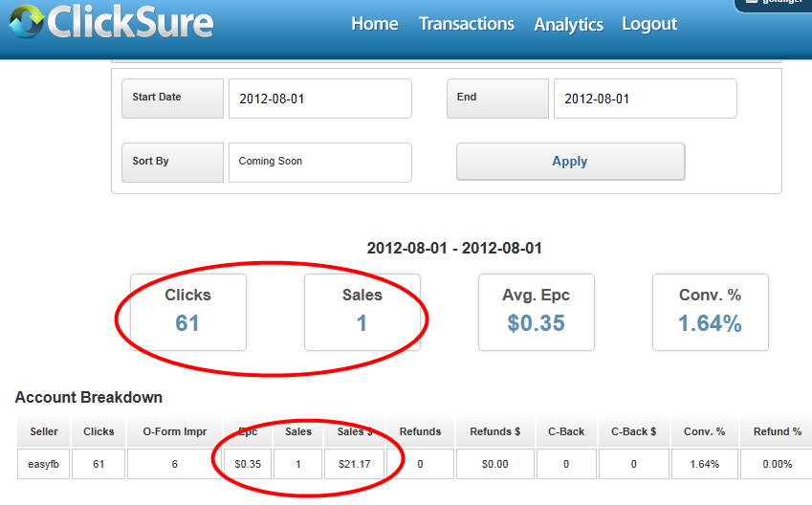Click the $0.00 refunds amount cell
The width and height of the screenshot is (812, 506).
point(495,464)
